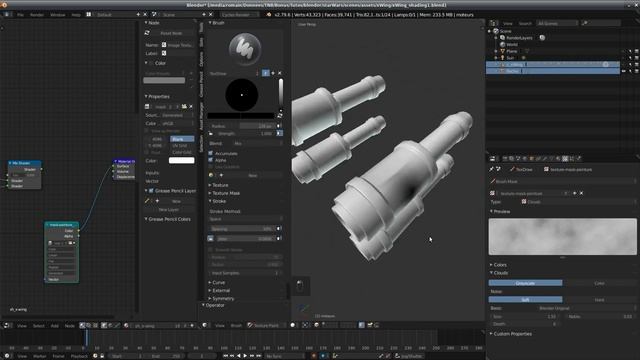Toggle render visibility of Plane row
640x360 pixels.
636,51
